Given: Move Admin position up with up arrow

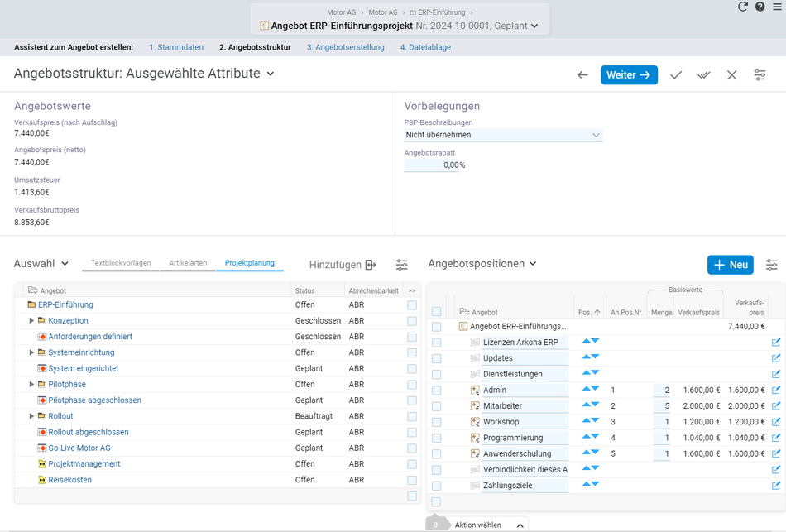Looking at the screenshot, I should (x=586, y=389).
